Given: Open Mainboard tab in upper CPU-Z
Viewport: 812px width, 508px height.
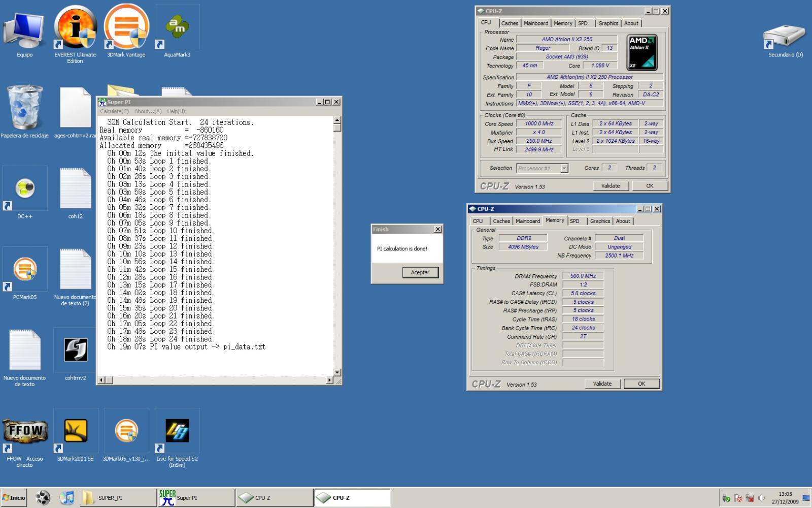Looking at the screenshot, I should (536, 23).
